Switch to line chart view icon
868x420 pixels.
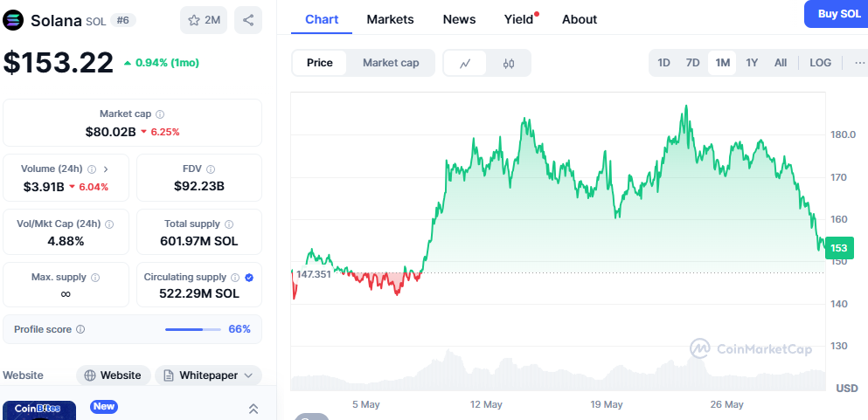465,63
